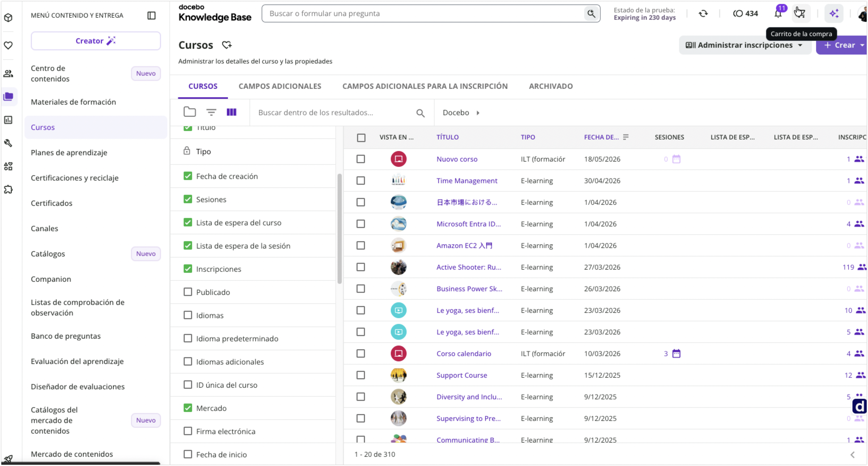Click the refresh sync icon in header
The width and height of the screenshot is (868, 466).
tap(703, 13)
